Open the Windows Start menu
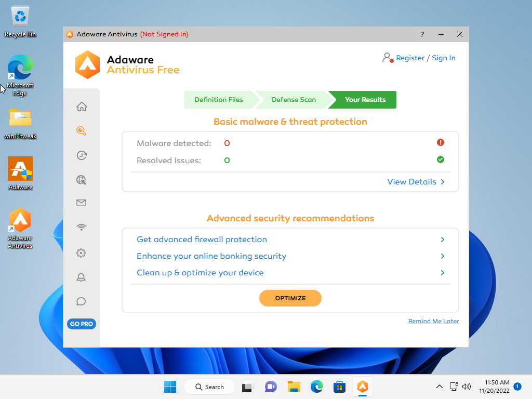This screenshot has width=532, height=399. (x=170, y=387)
